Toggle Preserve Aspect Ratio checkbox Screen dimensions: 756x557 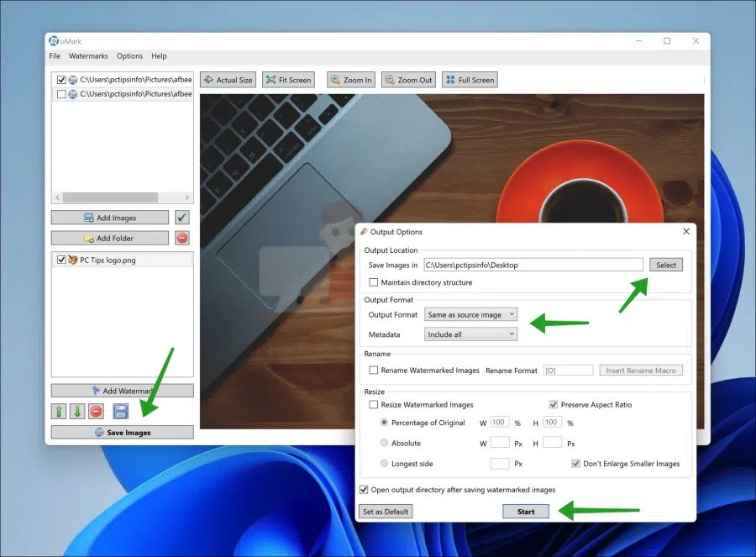click(x=553, y=404)
